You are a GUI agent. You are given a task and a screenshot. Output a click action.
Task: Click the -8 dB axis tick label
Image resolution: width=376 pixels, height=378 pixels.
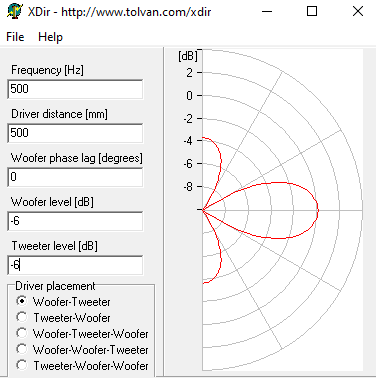tap(188, 187)
